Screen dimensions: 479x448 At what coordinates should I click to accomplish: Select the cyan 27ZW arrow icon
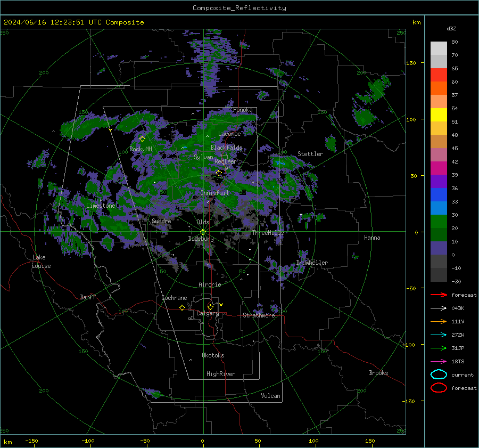click(439, 335)
